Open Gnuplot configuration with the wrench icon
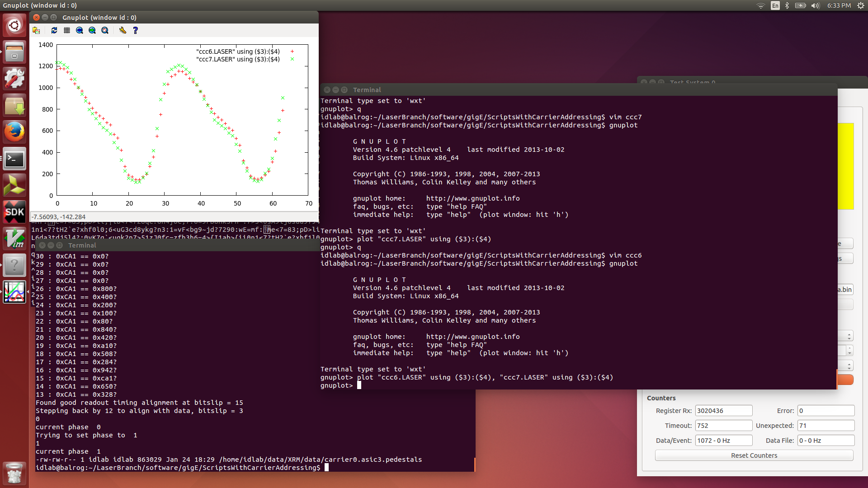Screen dimensions: 868x488 coord(123,30)
